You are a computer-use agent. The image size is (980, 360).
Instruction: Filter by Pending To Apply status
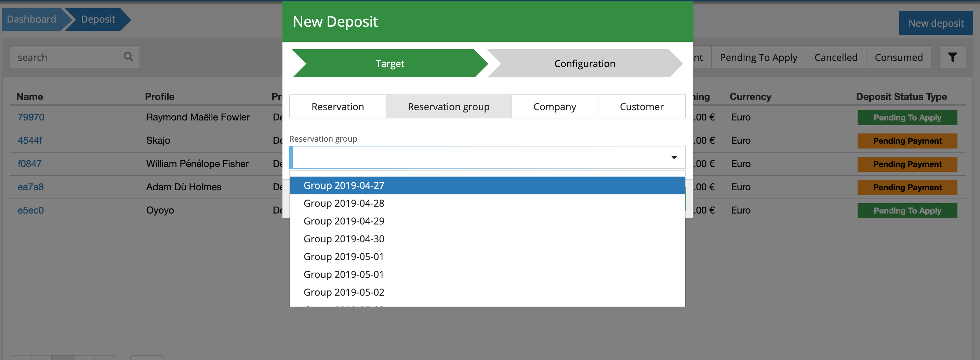pyautogui.click(x=758, y=57)
